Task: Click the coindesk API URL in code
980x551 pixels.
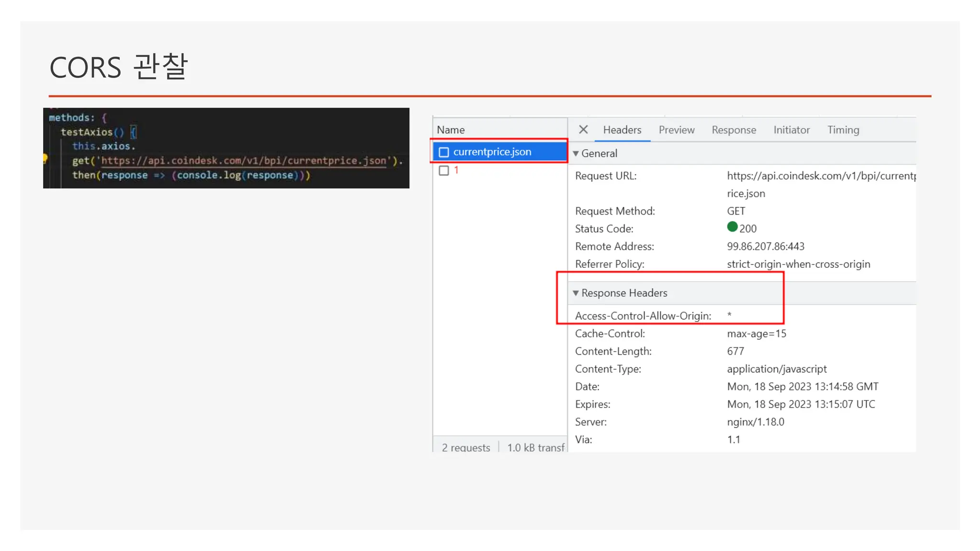Action: [x=244, y=161]
